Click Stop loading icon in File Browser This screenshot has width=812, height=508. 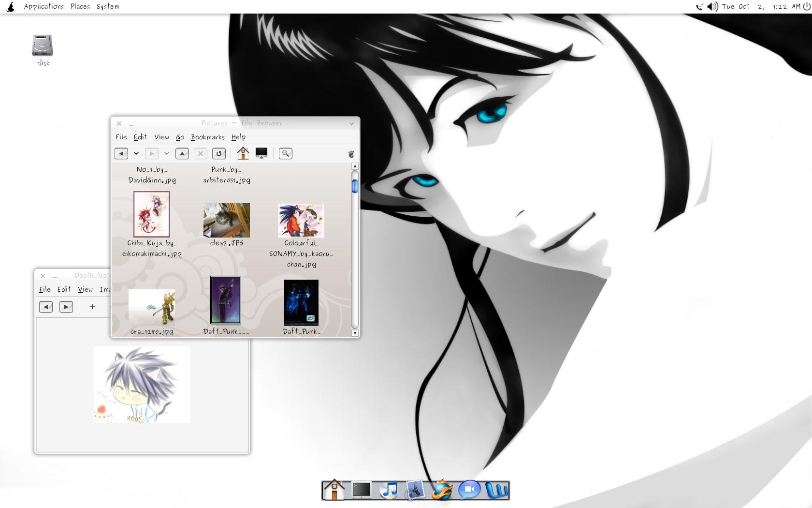point(201,153)
